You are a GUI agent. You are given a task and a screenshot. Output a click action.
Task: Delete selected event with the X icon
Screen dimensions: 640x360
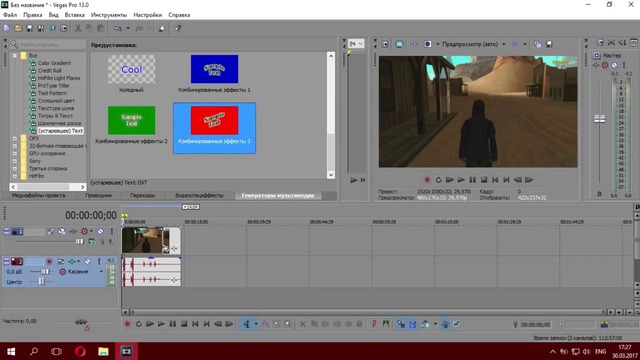[x=302, y=324]
